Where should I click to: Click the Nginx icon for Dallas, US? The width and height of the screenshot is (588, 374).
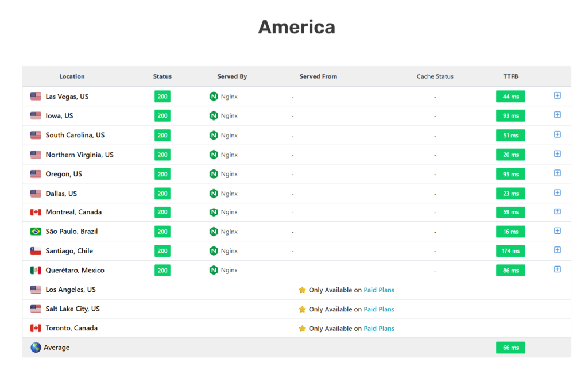point(213,193)
